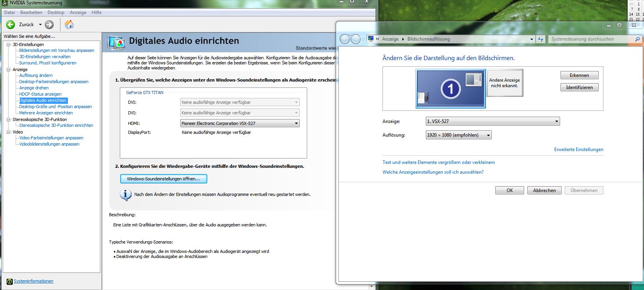This screenshot has height=290, width=644.
Task: Collapse the 3D-Einstellungen tree node
Action: (9, 44)
